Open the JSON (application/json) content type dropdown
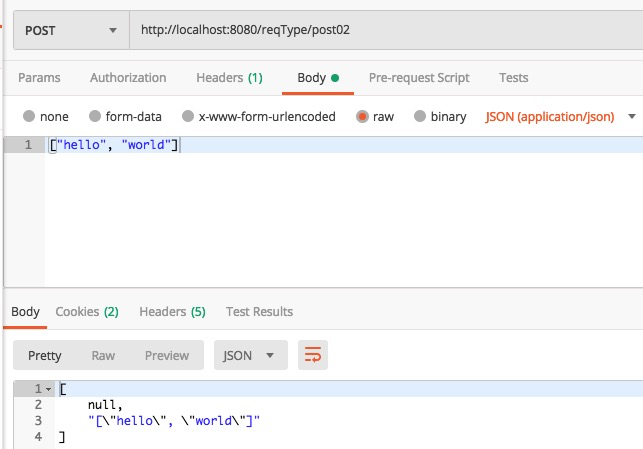This screenshot has height=449, width=643. coord(560,117)
